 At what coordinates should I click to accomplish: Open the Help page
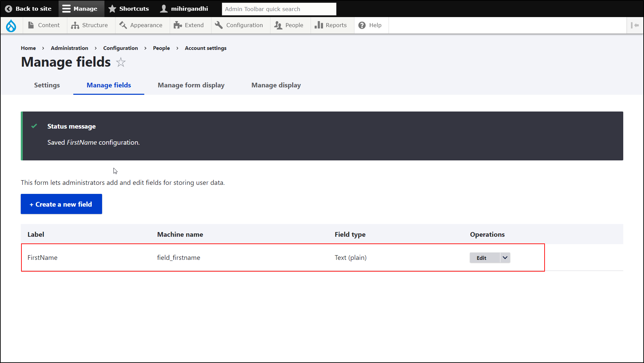[370, 25]
